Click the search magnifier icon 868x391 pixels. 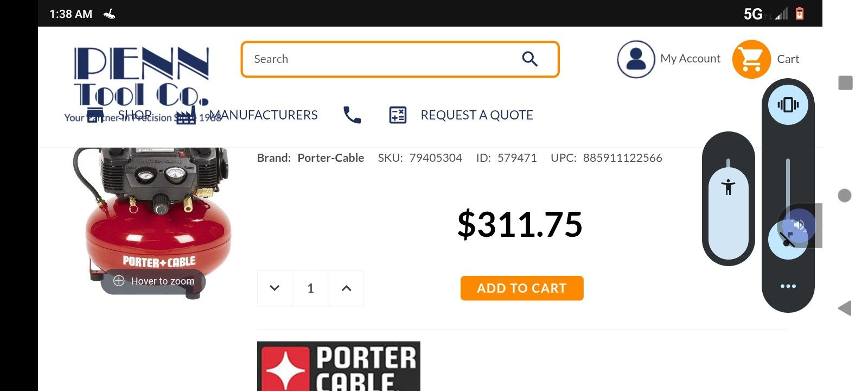point(529,59)
